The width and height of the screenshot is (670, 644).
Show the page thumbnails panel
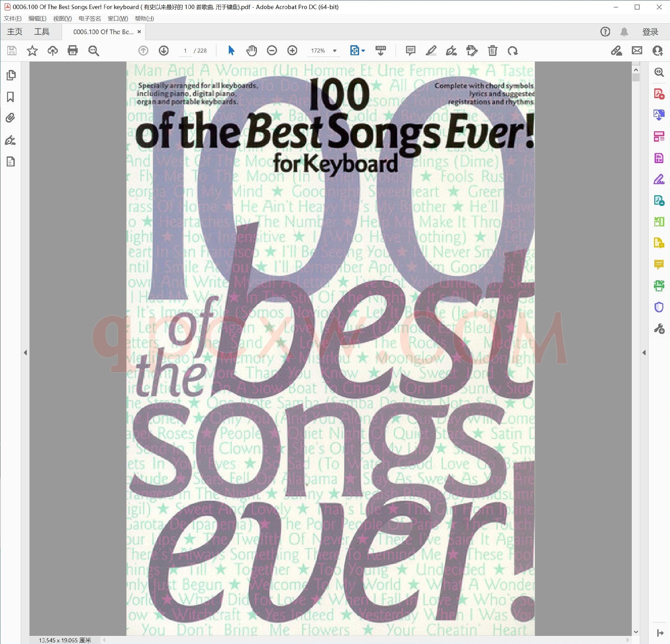click(x=11, y=75)
